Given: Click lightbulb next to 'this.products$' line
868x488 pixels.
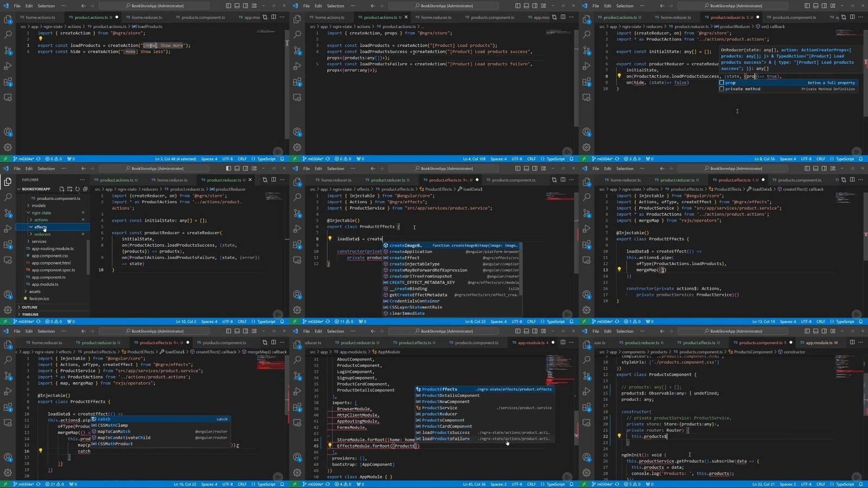Looking at the screenshot, I should tap(619, 436).
